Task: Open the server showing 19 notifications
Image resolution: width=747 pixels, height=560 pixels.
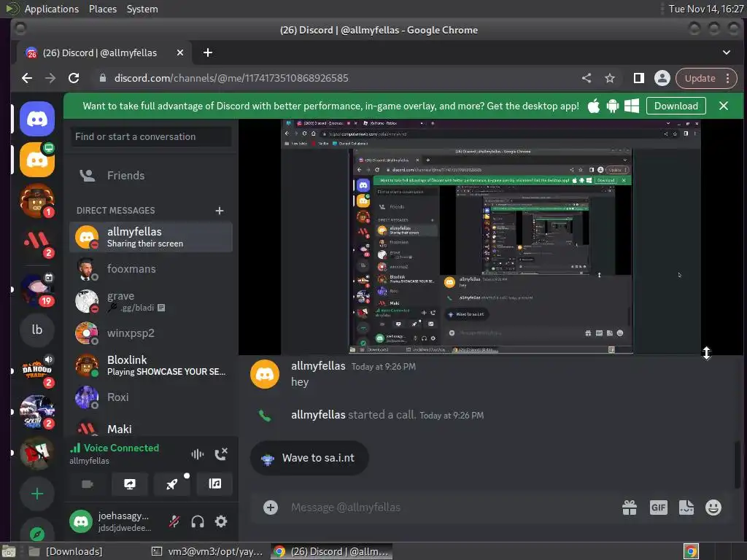Action: pos(37,289)
